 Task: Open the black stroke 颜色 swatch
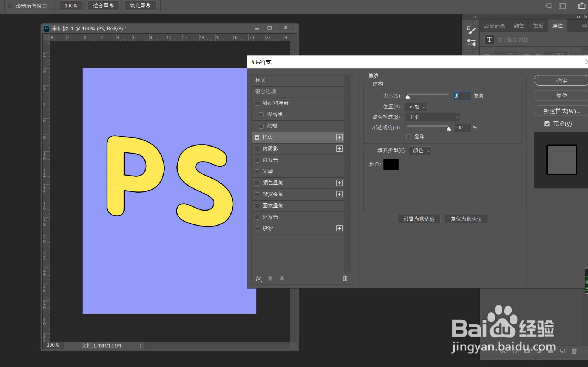pos(391,165)
